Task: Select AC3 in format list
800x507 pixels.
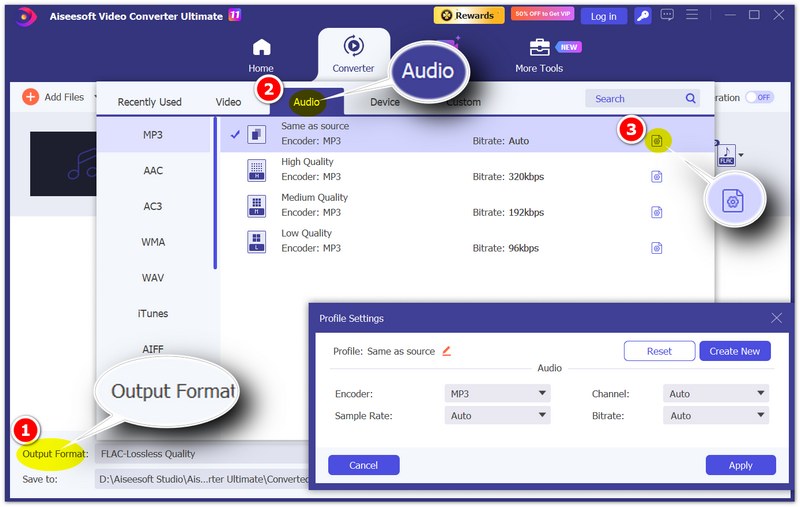Action: pyautogui.click(x=153, y=206)
